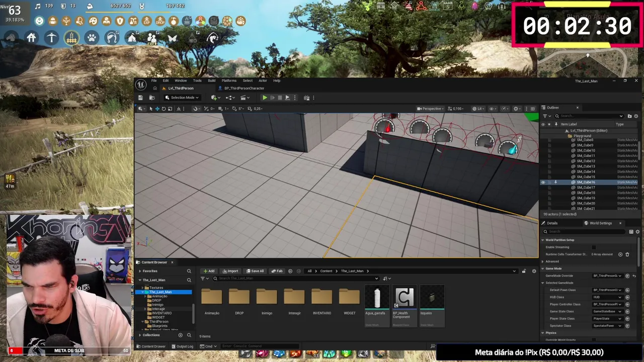Select the Agua_garrafa static mesh asset
644x362 pixels.
(376, 306)
